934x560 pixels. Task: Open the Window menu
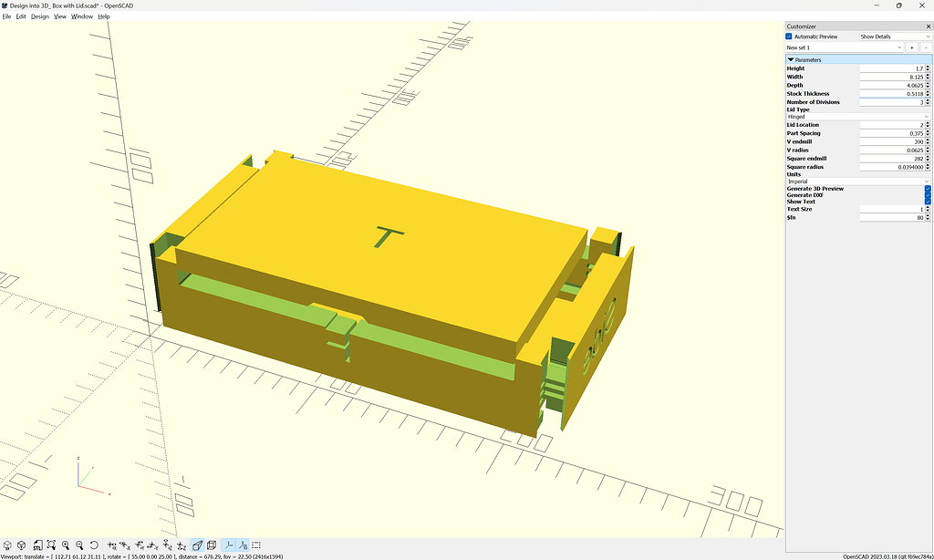pos(82,16)
